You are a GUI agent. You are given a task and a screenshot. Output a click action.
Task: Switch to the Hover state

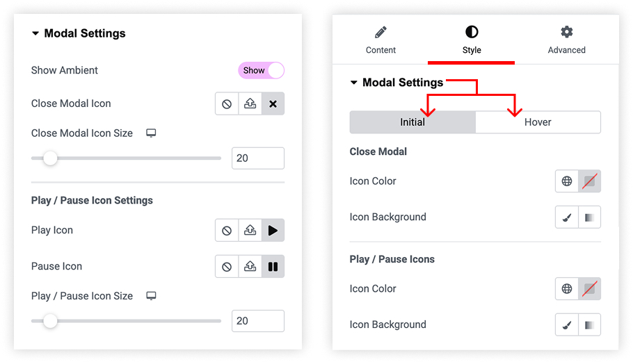pos(538,122)
